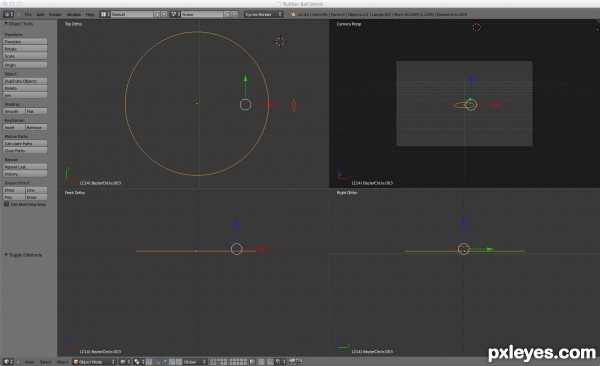The image size is (600, 366).
Task: Open the Add menu
Action: click(x=40, y=15)
